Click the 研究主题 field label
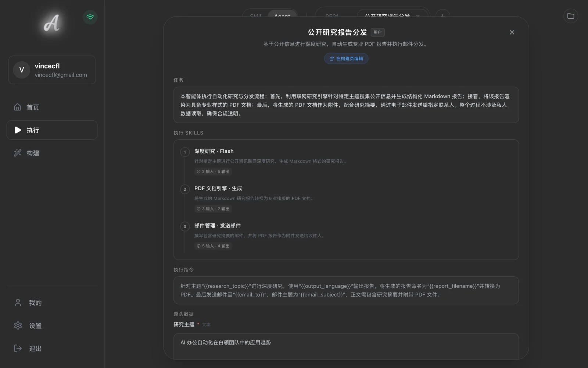Screen dimensions: 588x368 (x=184, y=325)
